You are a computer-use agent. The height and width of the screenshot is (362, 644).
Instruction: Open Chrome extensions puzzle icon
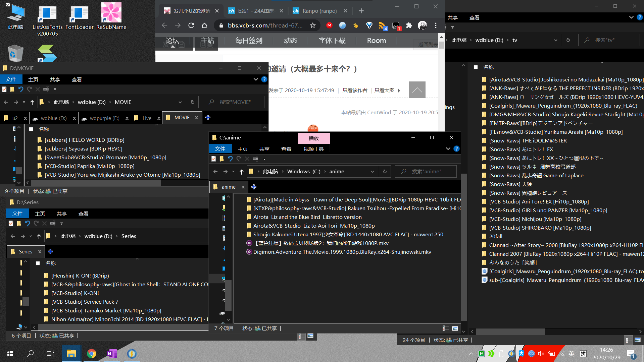409,25
